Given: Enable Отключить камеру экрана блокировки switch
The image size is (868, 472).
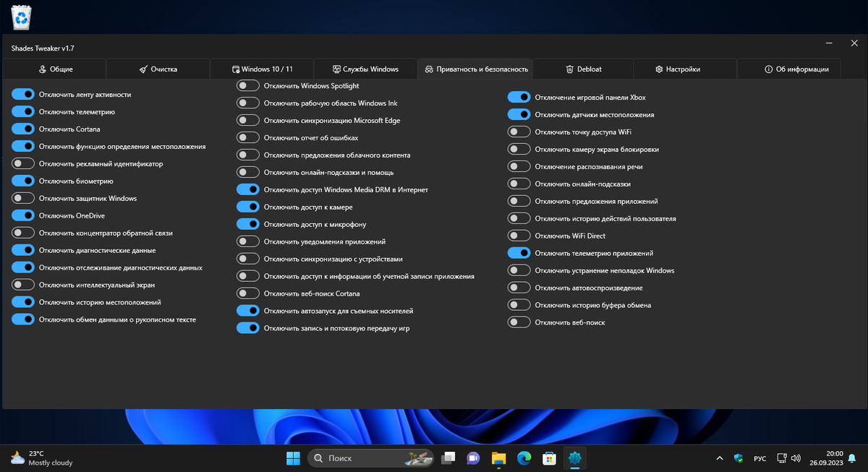Looking at the screenshot, I should point(519,149).
